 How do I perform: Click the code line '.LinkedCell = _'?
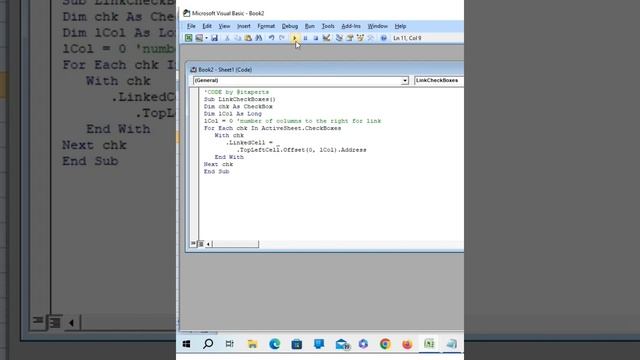click(253, 142)
